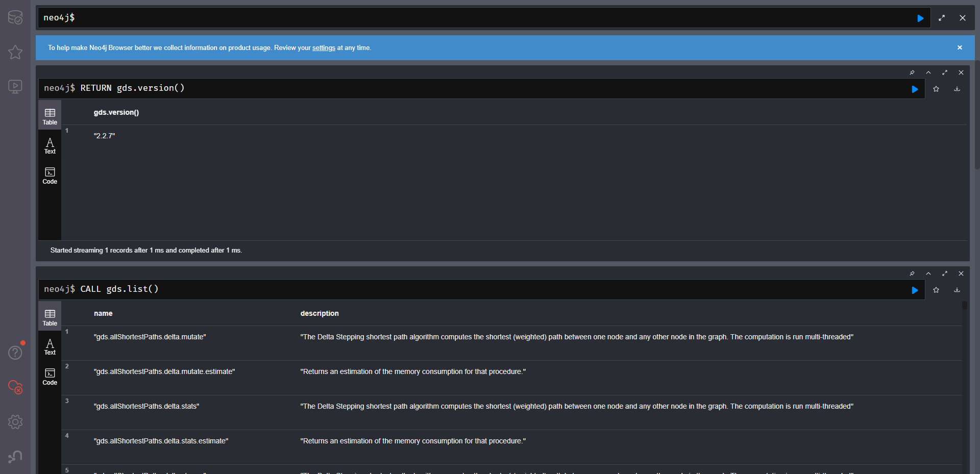Screen dimensions: 980x474
Task: Close the gds.list() result frame
Action: (x=961, y=273)
